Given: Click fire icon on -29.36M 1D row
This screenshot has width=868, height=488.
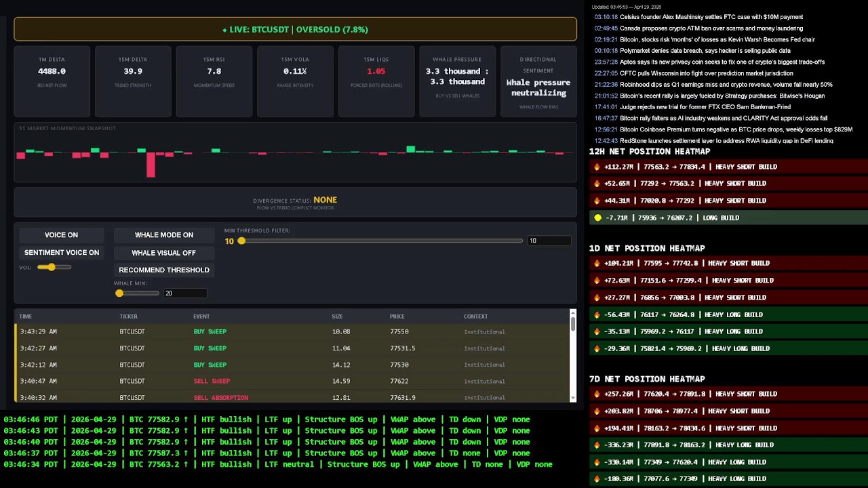Looking at the screenshot, I should click(597, 348).
